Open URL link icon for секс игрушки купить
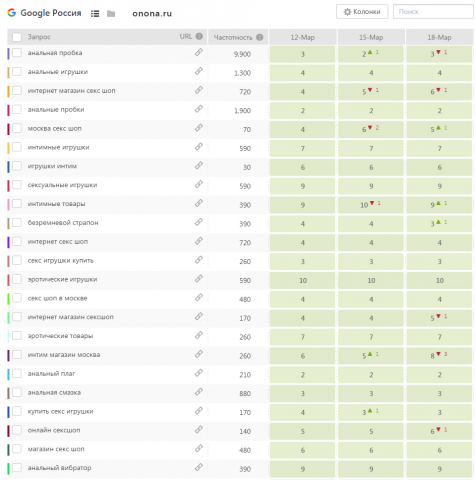The height and width of the screenshot is (480, 476). pos(199,260)
